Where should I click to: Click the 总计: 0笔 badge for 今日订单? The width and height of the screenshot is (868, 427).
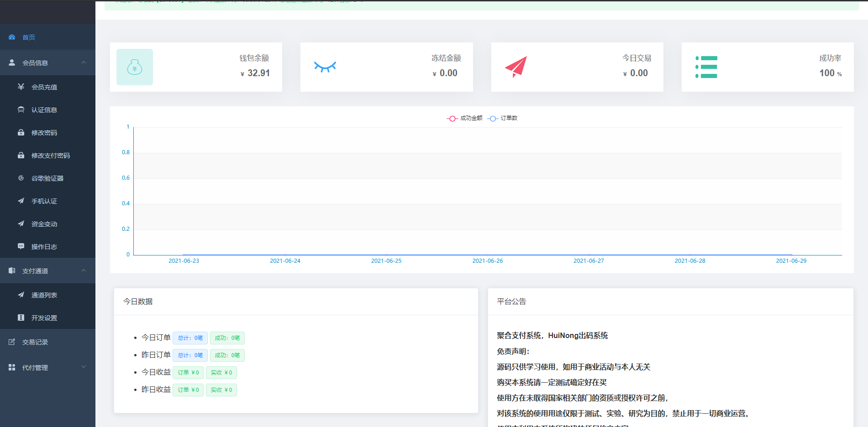click(190, 338)
